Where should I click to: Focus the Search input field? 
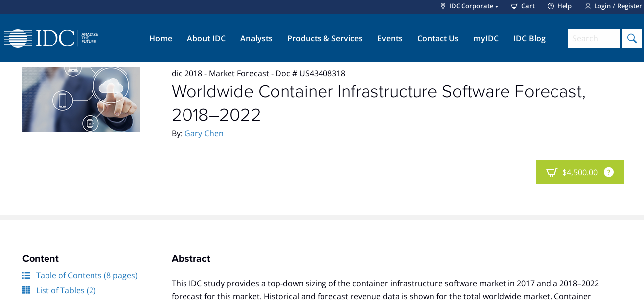594,38
